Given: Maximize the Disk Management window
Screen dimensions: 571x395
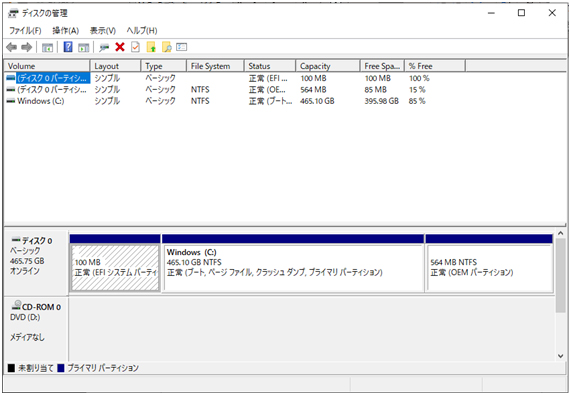Looking at the screenshot, I should click(x=521, y=13).
